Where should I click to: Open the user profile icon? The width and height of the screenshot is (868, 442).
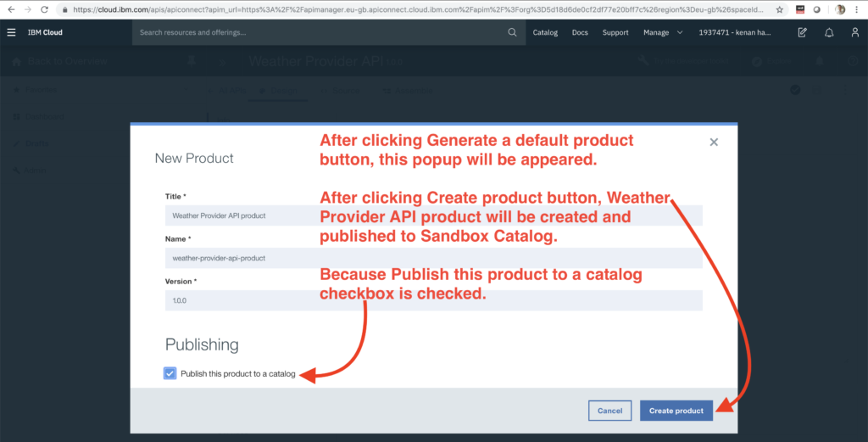click(854, 33)
